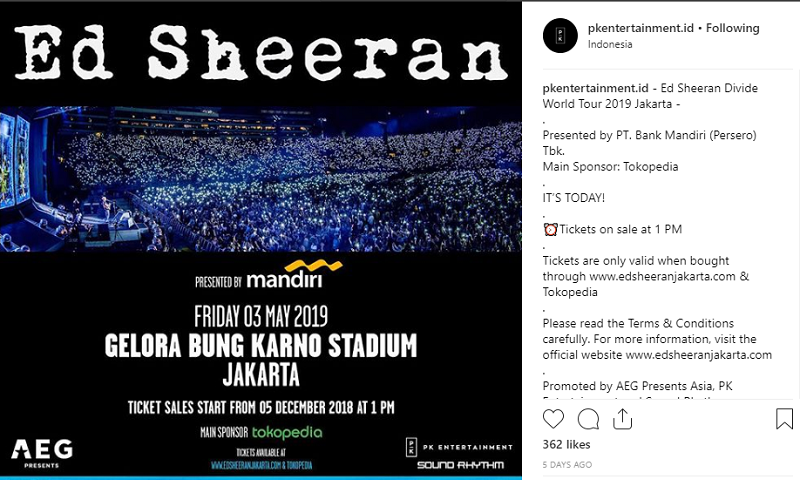
Task: Open the pkentertainment.id profile avatar
Action: [560, 35]
